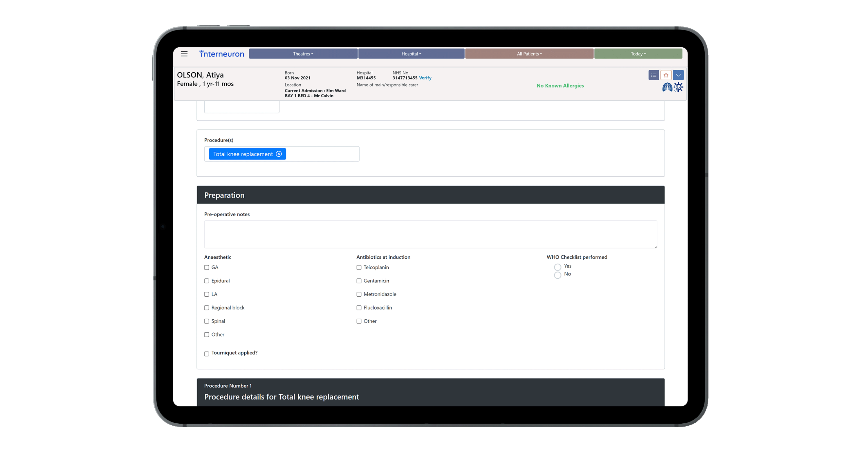Select Yes for WHO Checklist performed
This screenshot has height=455, width=868.
tap(558, 267)
